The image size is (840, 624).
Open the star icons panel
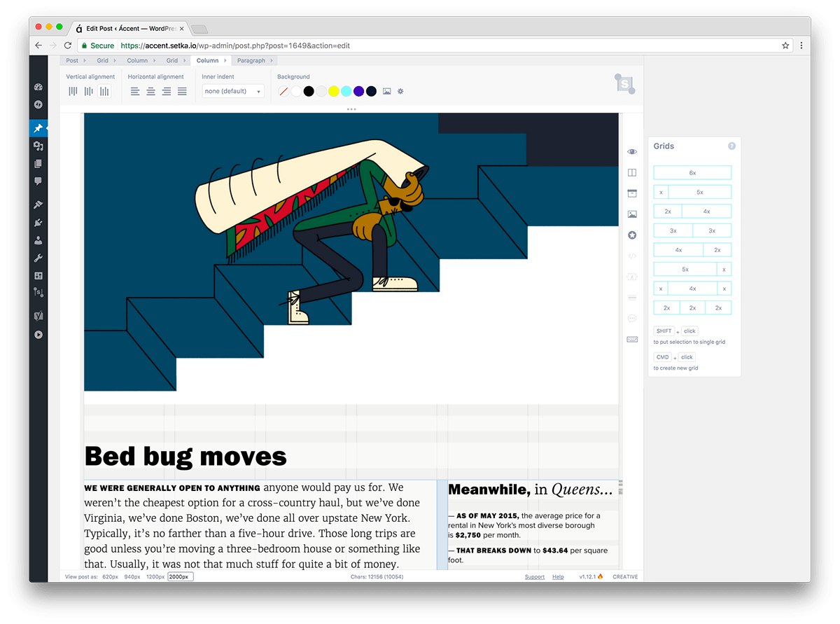pos(632,235)
